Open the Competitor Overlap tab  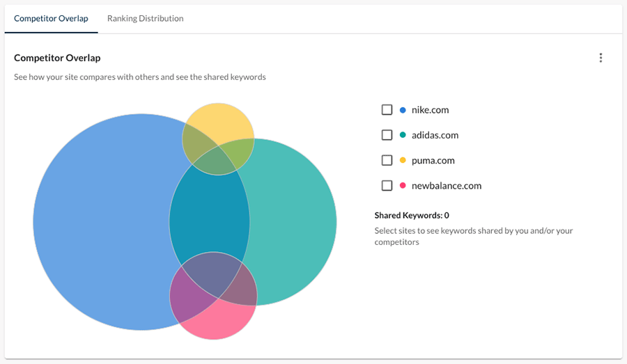(51, 18)
